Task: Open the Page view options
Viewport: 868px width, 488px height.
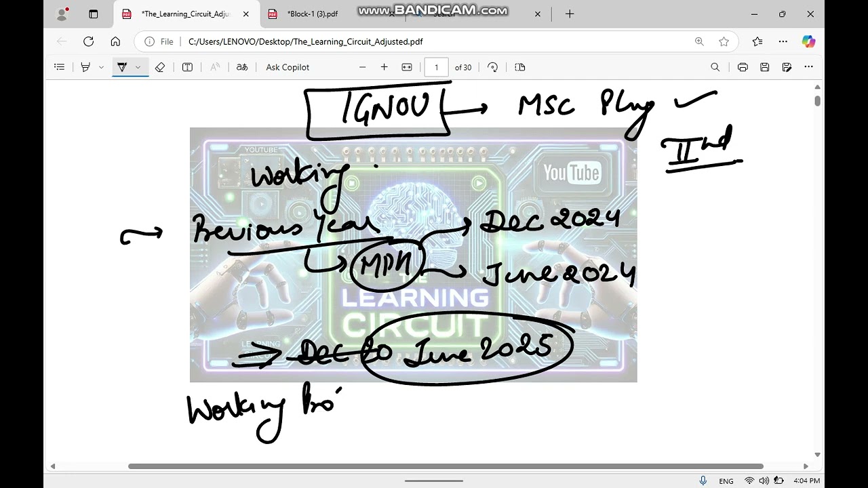Action: point(520,67)
